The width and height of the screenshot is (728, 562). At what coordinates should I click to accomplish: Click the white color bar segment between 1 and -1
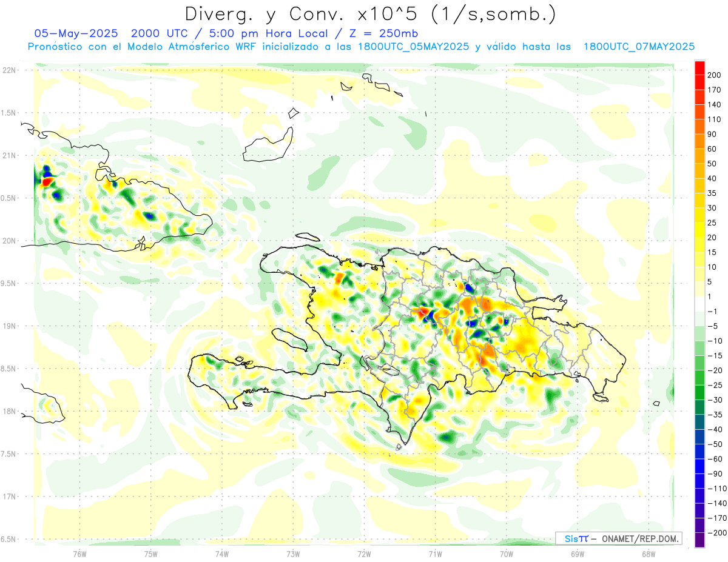pyautogui.click(x=699, y=304)
